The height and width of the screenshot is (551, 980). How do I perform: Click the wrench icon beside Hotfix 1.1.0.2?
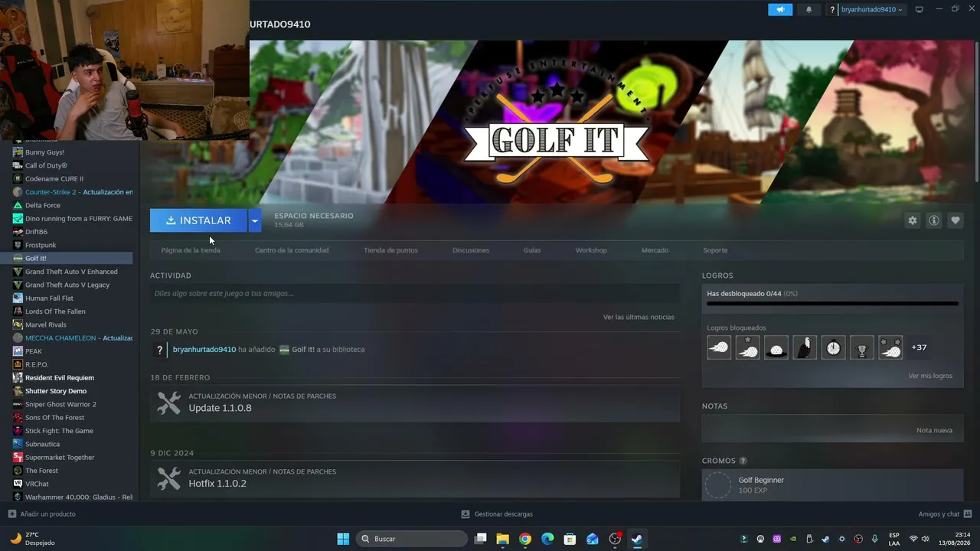(168, 478)
